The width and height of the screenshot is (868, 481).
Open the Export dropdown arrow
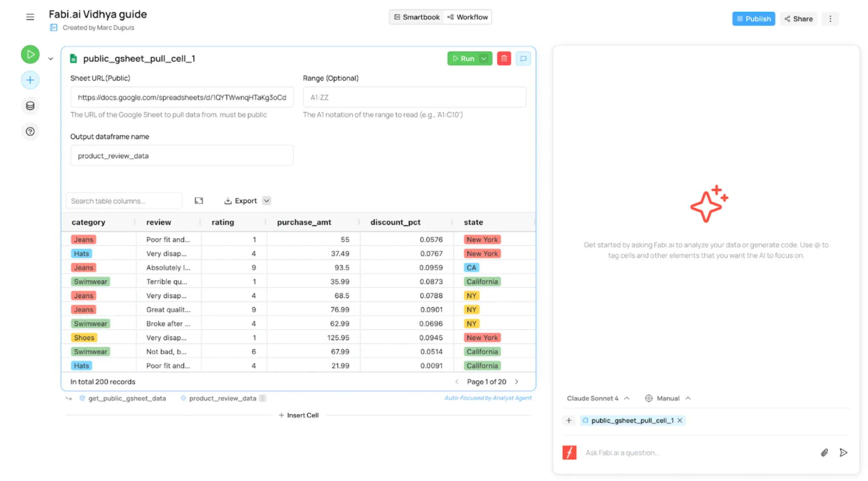tap(267, 201)
